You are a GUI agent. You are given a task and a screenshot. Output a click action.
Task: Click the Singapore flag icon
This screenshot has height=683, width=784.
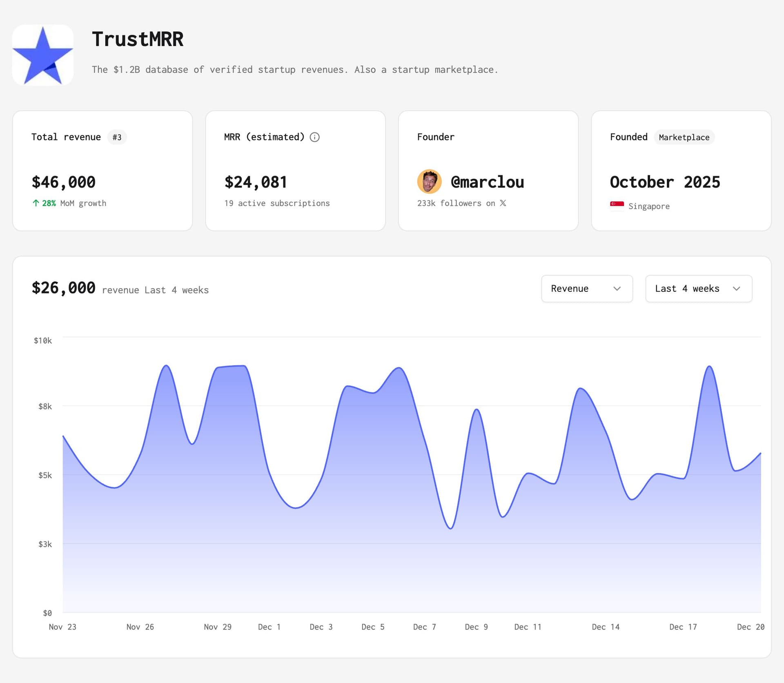(617, 205)
